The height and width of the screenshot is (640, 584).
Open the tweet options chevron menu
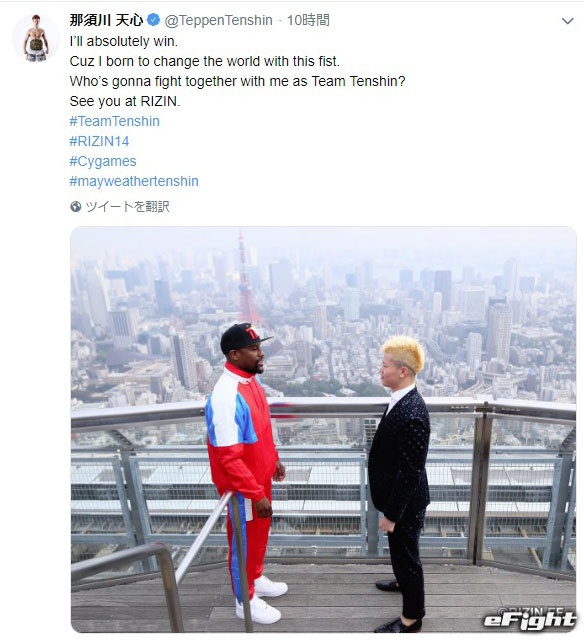coord(567,21)
